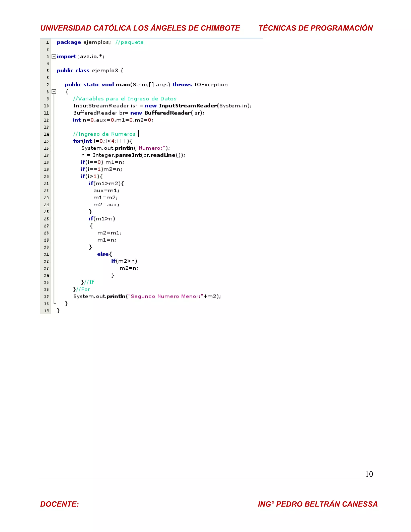Click line number 39 in gutter
Viewport: 411px width, 532px height.
click(x=46, y=311)
